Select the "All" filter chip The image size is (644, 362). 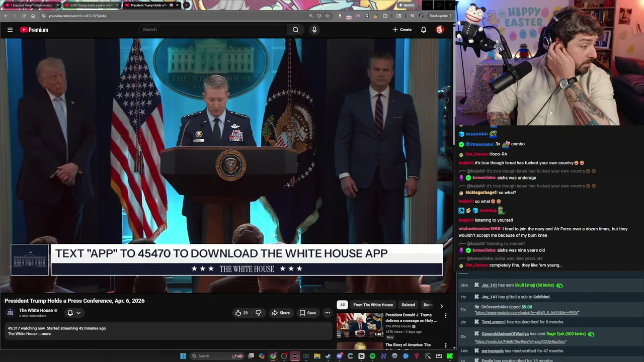click(342, 305)
